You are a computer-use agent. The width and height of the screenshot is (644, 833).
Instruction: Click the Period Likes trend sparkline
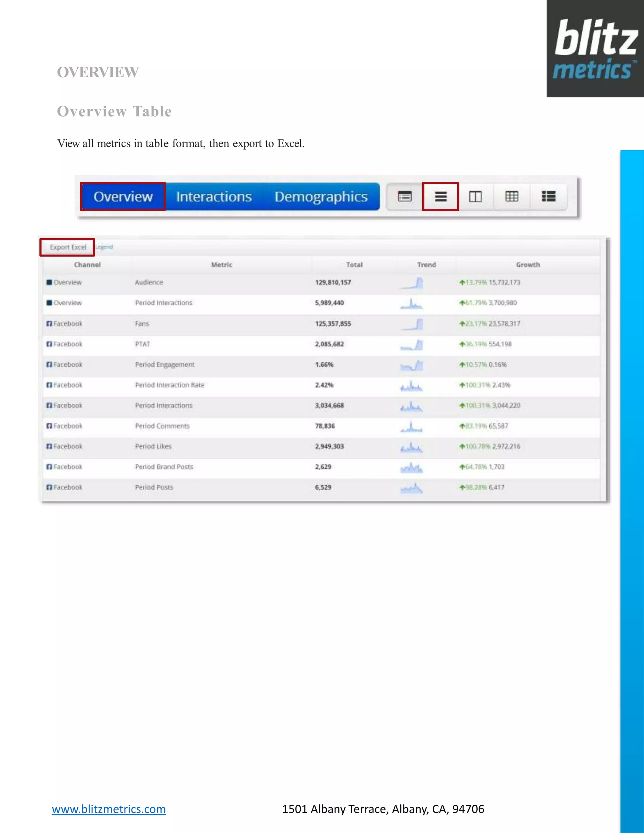pos(412,447)
